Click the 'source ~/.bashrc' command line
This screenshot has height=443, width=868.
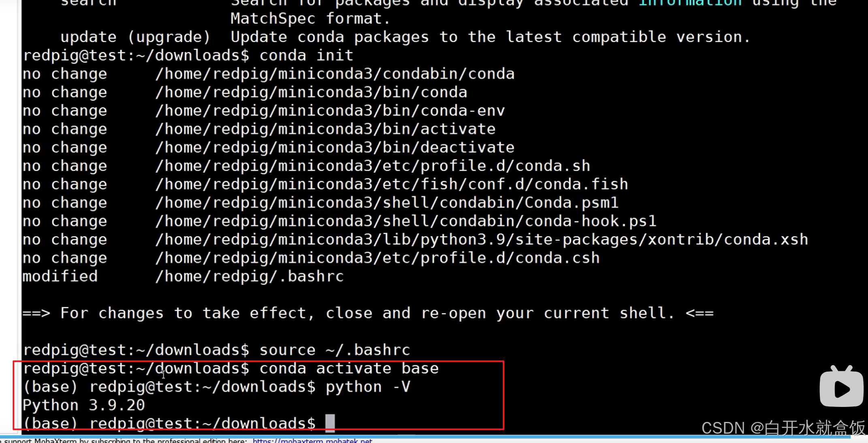[335, 350]
